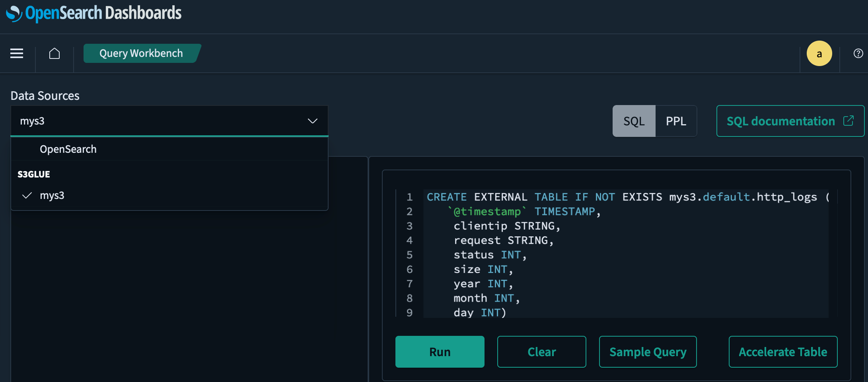The width and height of the screenshot is (868, 382).
Task: Click line number 9 in the editor gutter
Action: tap(409, 313)
